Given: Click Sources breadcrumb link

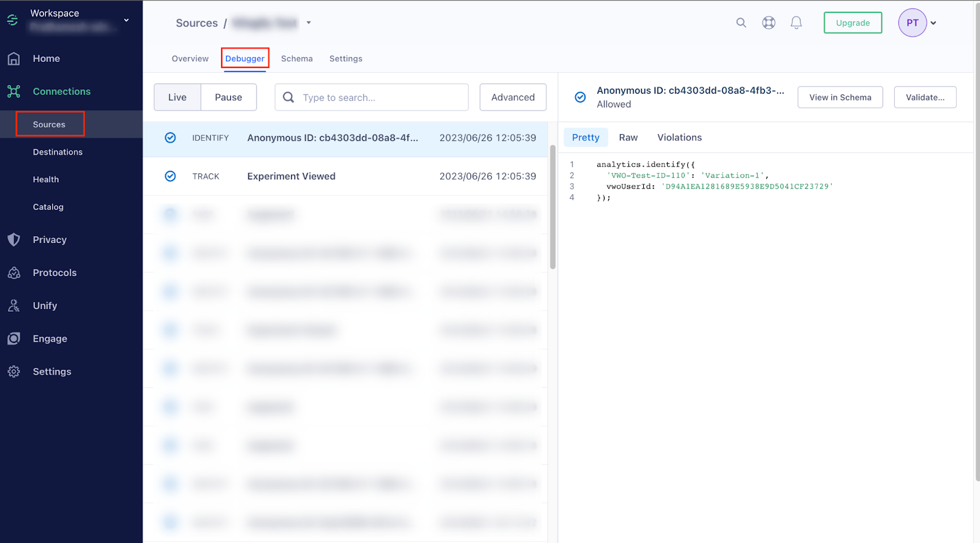Looking at the screenshot, I should click(x=197, y=23).
